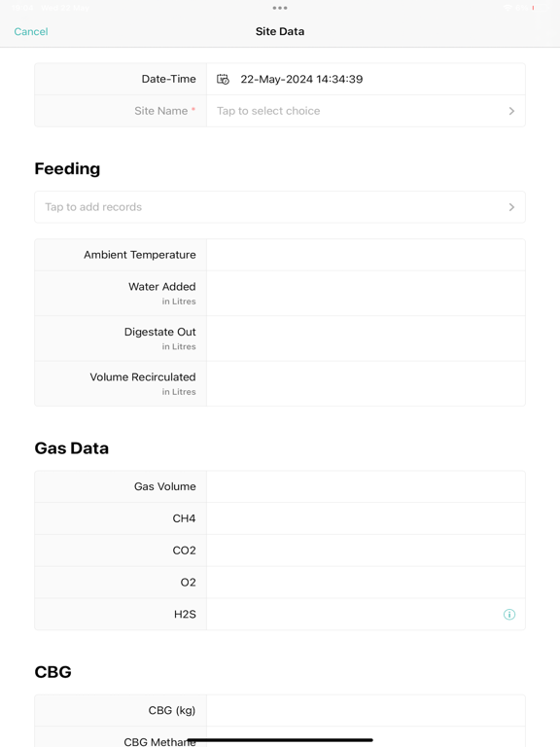This screenshot has width=560, height=747.
Task: Tap the three-dot multitasking icon at top
Action: click(x=280, y=8)
